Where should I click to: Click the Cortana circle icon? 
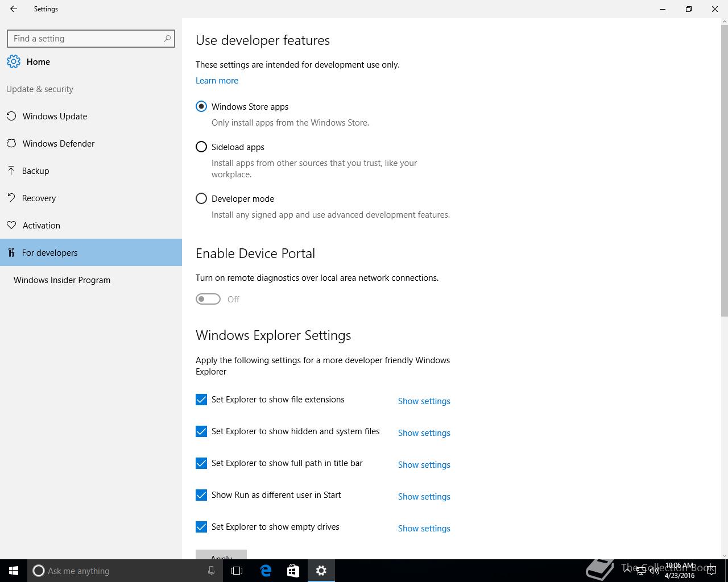39,571
